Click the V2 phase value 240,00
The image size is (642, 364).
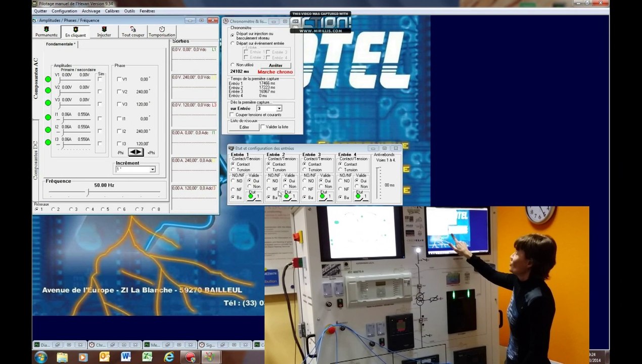142,92
